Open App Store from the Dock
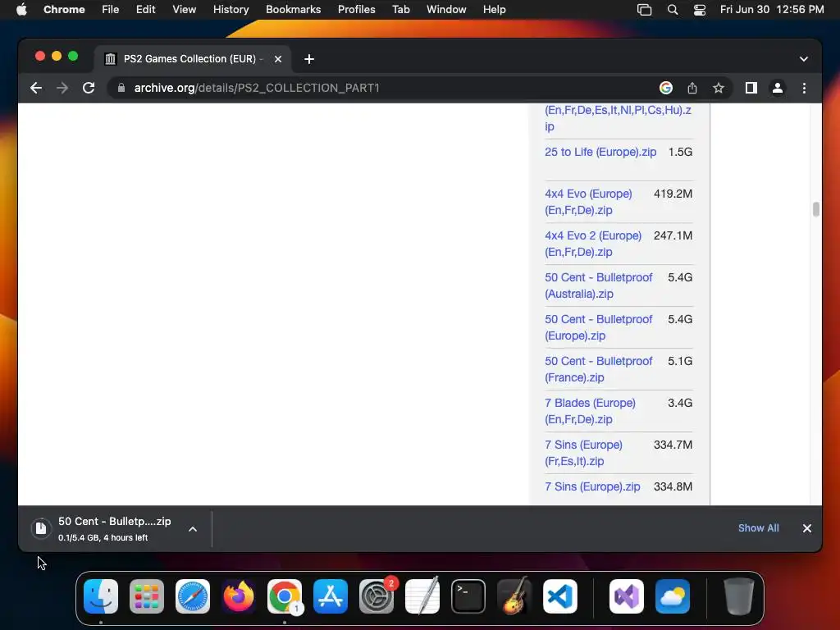The image size is (840, 630). (331, 596)
